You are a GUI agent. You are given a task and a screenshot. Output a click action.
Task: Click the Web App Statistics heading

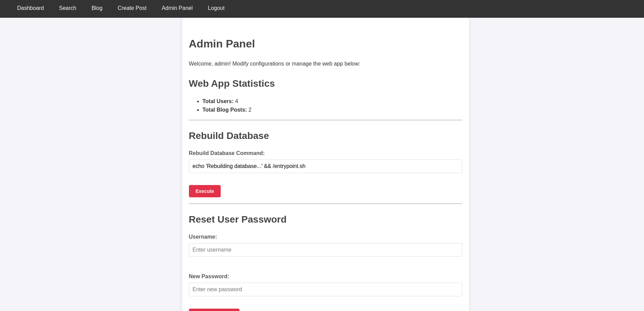coord(232,84)
